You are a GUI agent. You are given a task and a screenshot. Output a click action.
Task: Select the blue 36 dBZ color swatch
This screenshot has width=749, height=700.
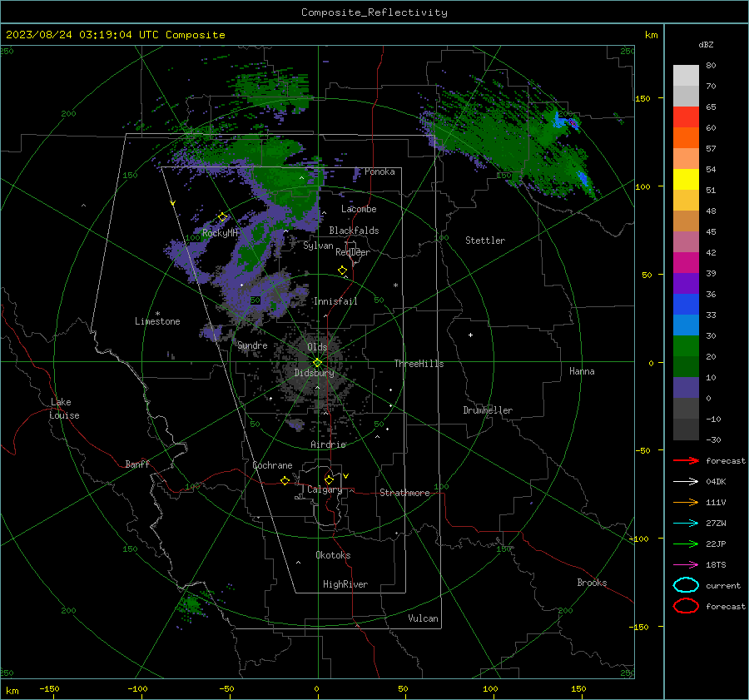coord(686,304)
